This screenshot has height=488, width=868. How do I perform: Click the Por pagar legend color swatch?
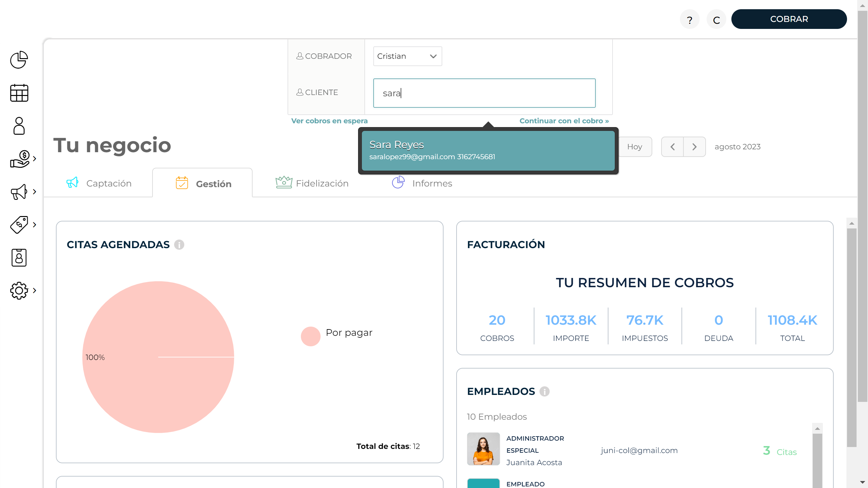pos(310,336)
